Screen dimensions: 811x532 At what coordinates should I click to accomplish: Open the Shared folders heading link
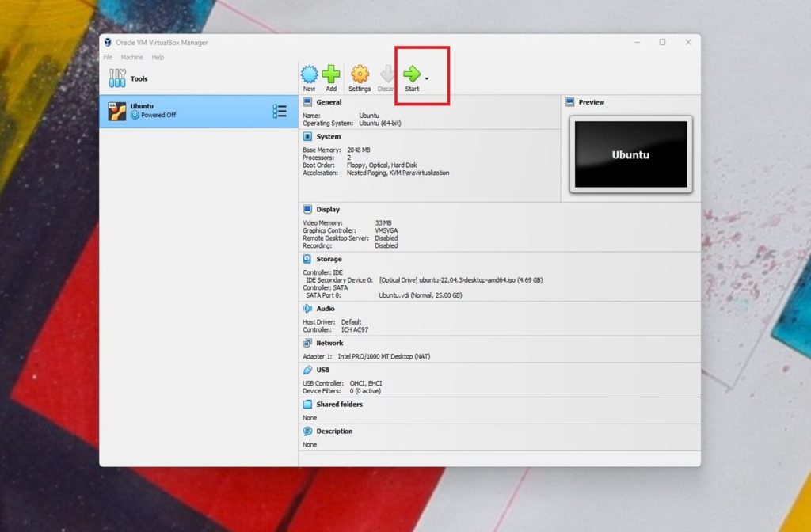click(339, 405)
